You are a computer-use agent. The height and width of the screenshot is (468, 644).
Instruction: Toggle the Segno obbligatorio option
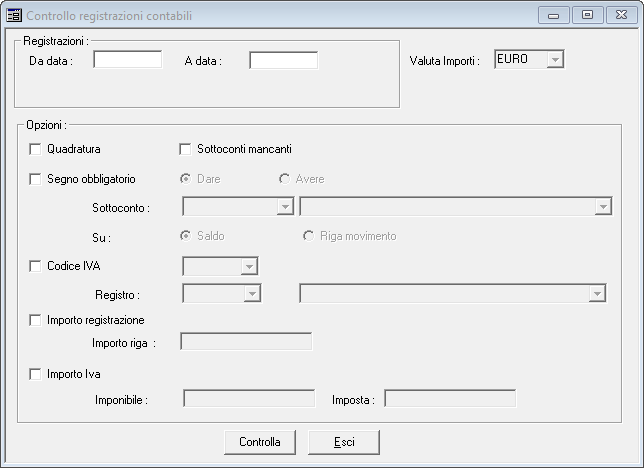pos(35,179)
